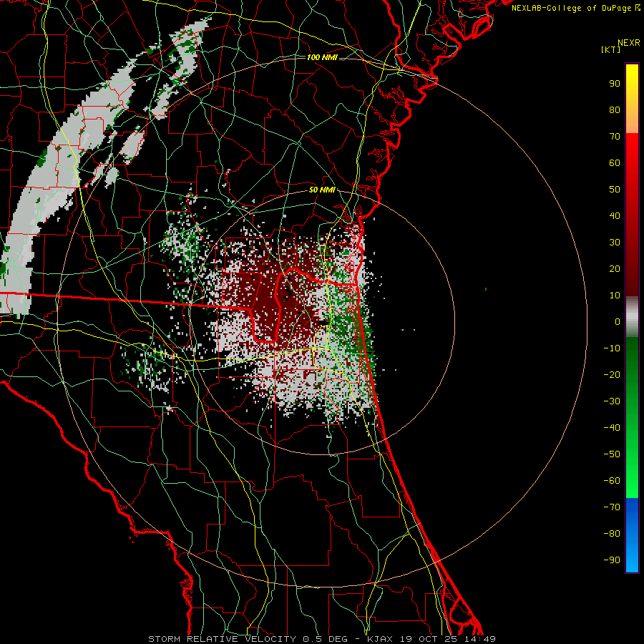Image resolution: width=644 pixels, height=644 pixels.
Task: Click the -80 value on velocity scale
Action: coord(612,534)
